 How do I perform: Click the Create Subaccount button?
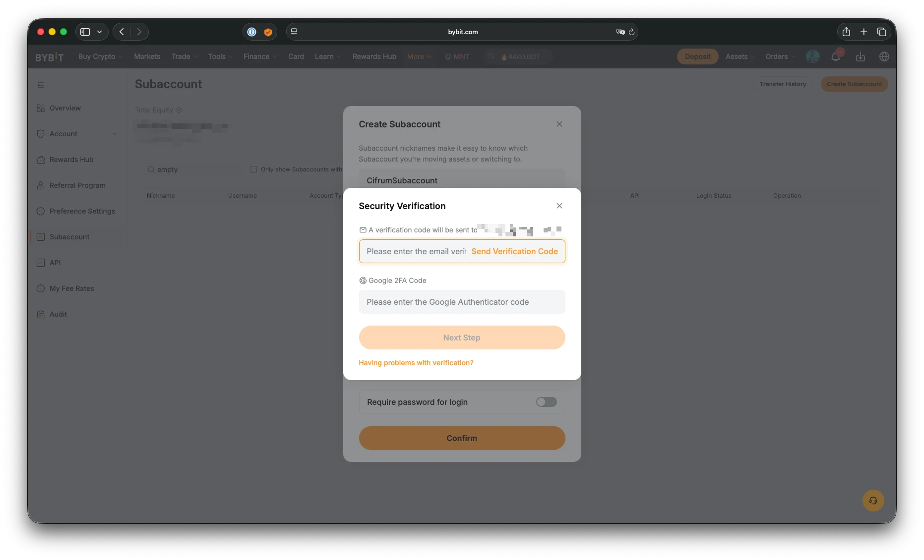pos(854,84)
